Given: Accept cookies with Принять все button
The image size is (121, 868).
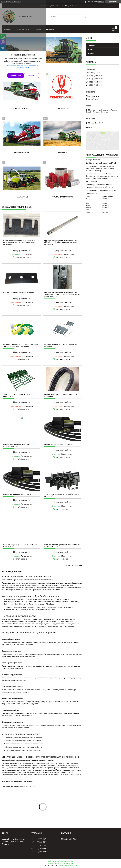Looking at the screenshot, I should point(16,75).
